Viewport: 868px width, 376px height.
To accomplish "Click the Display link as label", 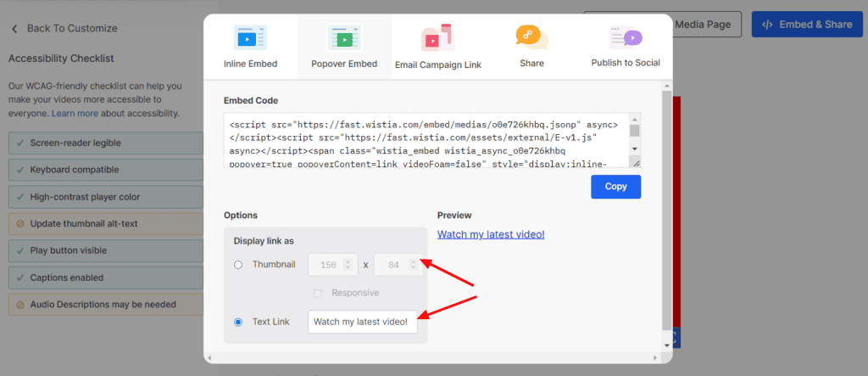I will pos(264,241).
